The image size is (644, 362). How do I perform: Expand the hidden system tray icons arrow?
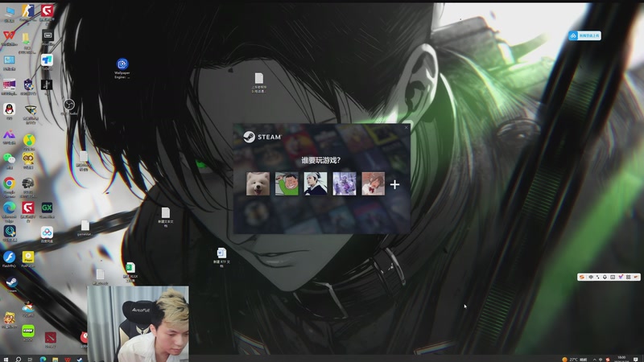click(594, 359)
